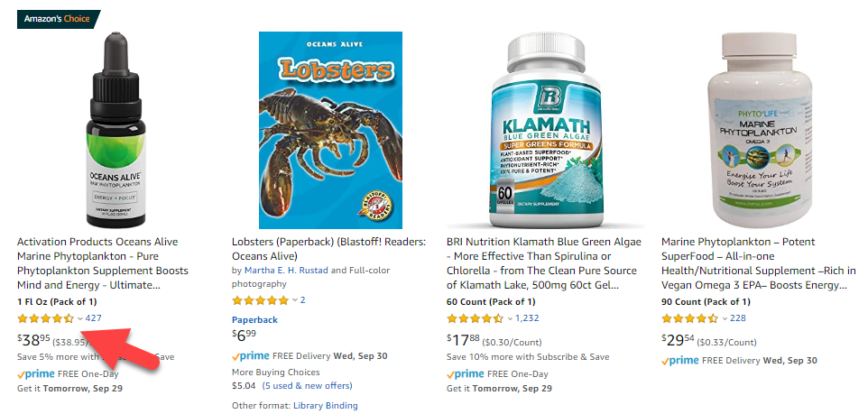Expand rating dropdown next to 427 reviews
This screenshot has height=414, width=868.
[80, 318]
